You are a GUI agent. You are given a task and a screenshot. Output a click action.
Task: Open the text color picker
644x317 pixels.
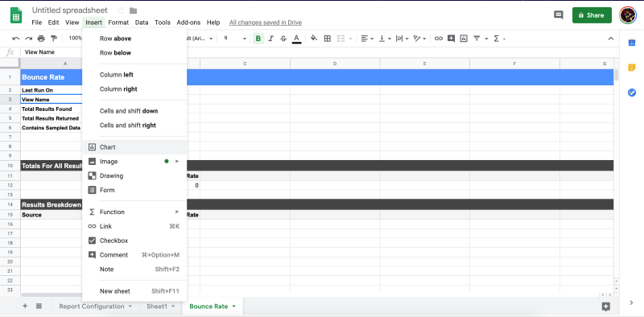296,39
